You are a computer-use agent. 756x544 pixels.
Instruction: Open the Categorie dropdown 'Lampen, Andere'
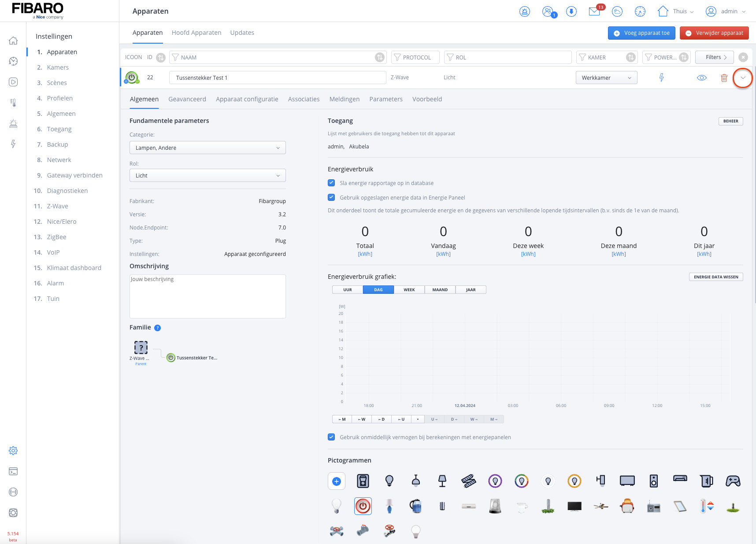tap(208, 148)
